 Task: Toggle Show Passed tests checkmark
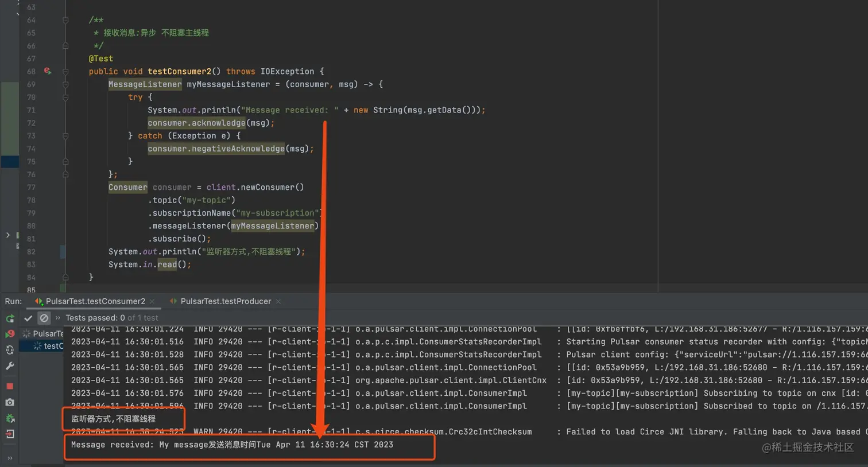28,318
